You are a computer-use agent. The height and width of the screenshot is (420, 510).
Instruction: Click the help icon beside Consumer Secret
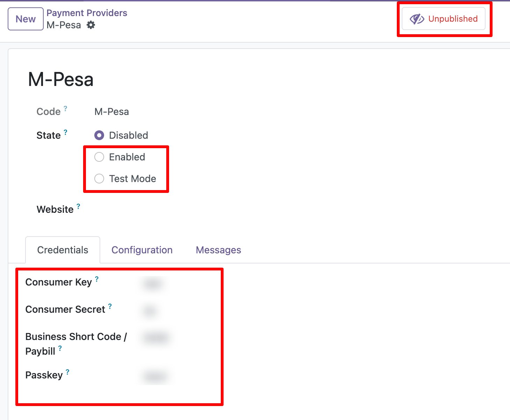(x=110, y=306)
